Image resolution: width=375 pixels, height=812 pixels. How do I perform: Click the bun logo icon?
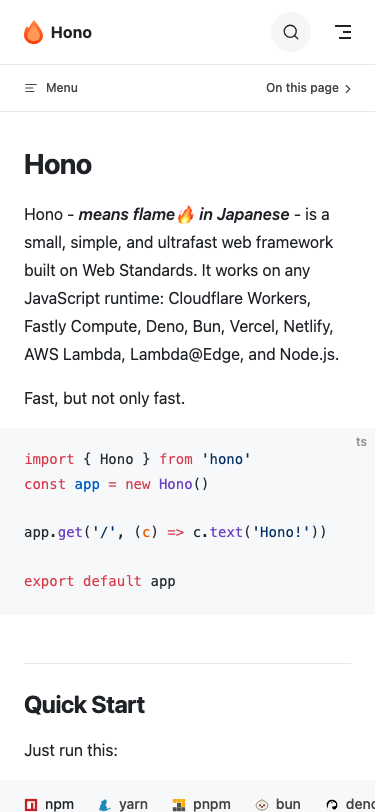tap(262, 805)
